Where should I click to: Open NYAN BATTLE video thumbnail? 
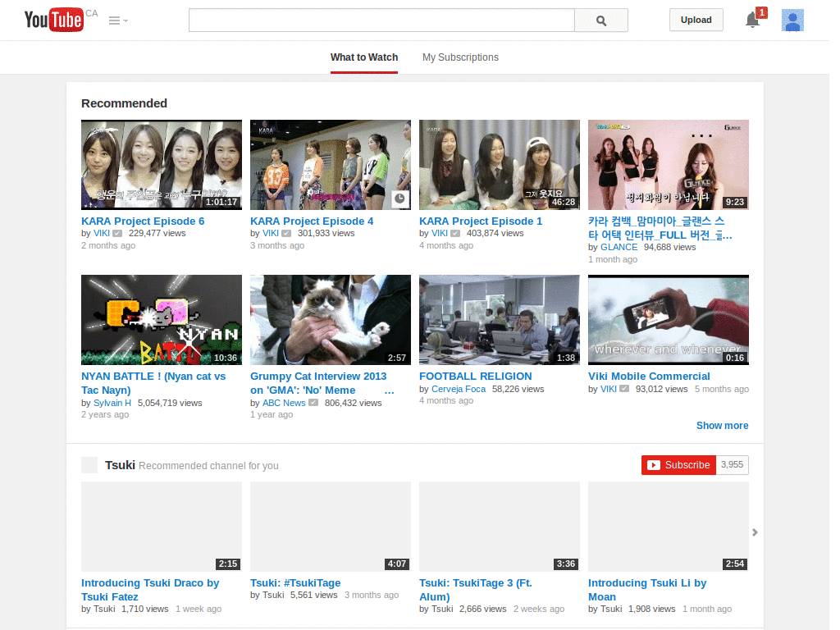coord(162,320)
